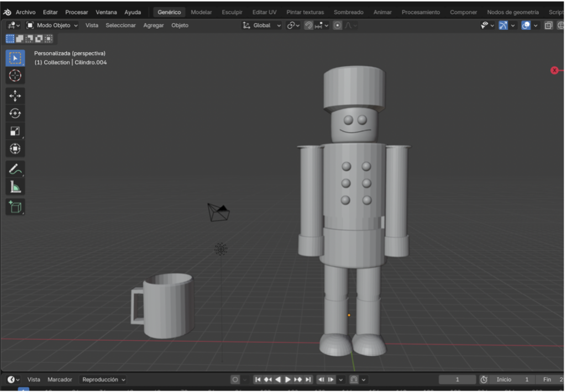Open the Add Cube tool
The image size is (566, 392).
[x=15, y=206]
